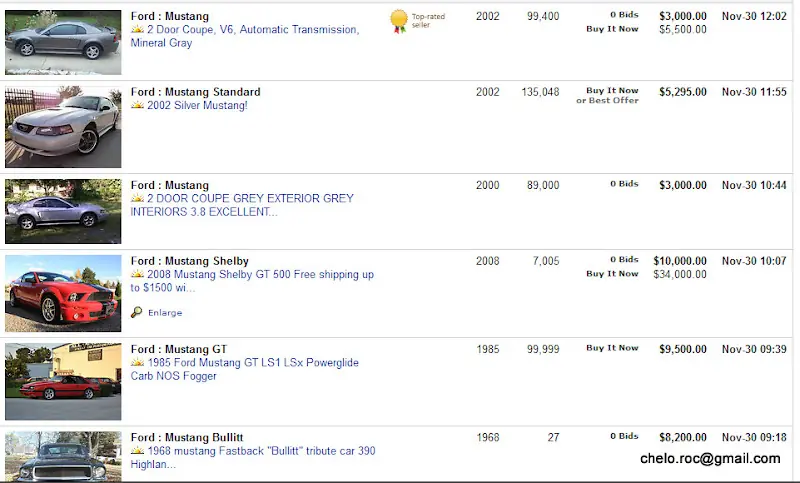View the 1985 Mustang GT thumbnail photo
The width and height of the screenshot is (800, 483).
(x=63, y=381)
